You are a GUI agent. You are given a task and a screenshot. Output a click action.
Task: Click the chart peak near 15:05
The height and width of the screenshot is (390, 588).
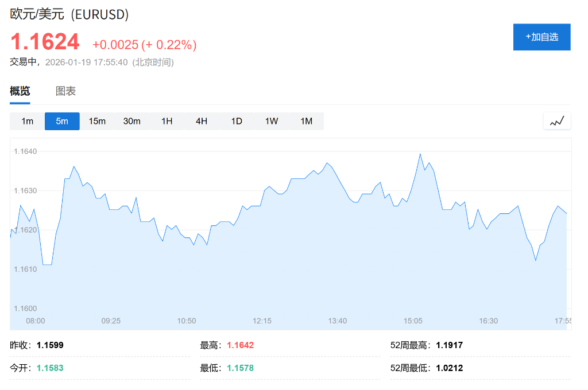(421, 154)
